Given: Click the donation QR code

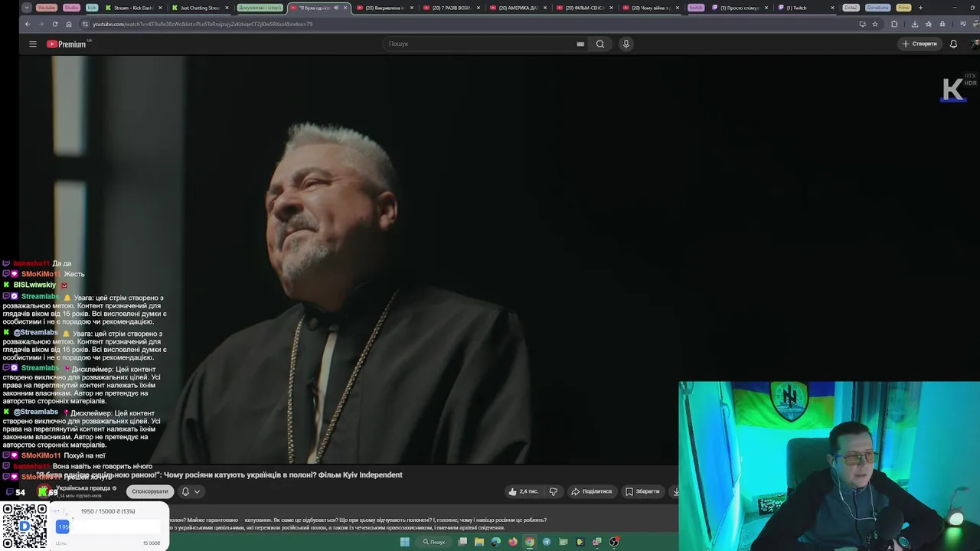Looking at the screenshot, I should [x=24, y=526].
